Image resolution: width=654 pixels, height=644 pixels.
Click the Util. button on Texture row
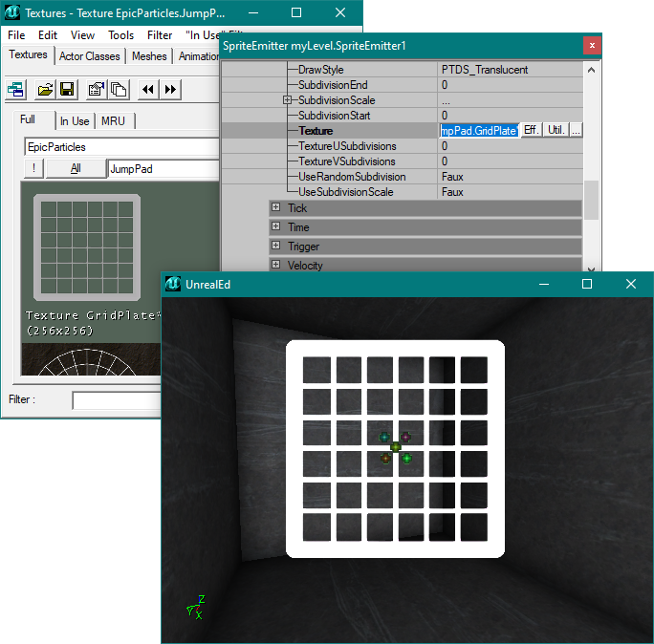click(556, 130)
